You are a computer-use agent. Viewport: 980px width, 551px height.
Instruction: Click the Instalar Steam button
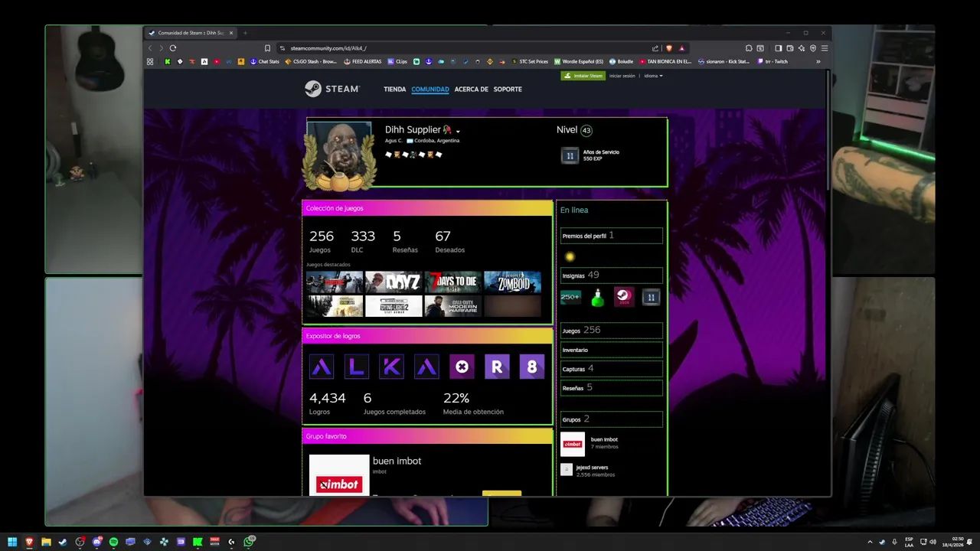pos(583,76)
